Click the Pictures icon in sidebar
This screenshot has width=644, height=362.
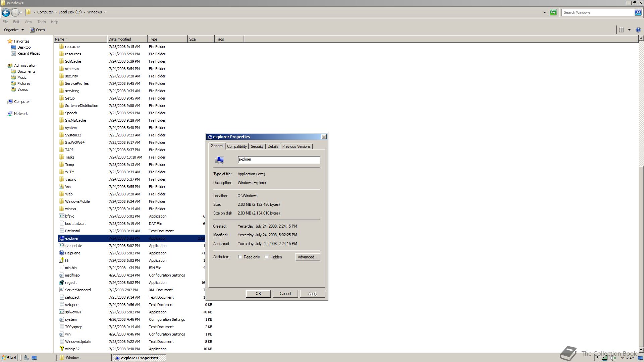point(13,83)
